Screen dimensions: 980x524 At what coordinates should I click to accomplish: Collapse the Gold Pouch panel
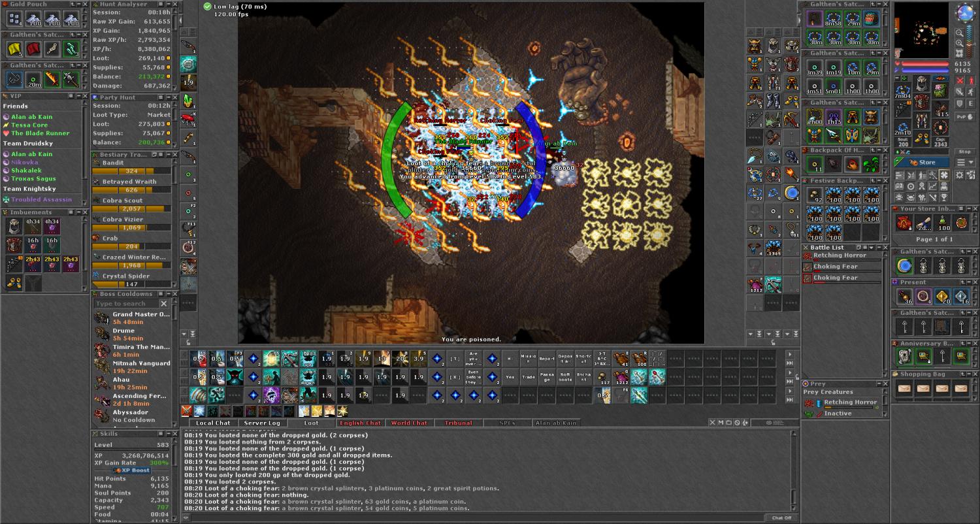tap(79, 4)
